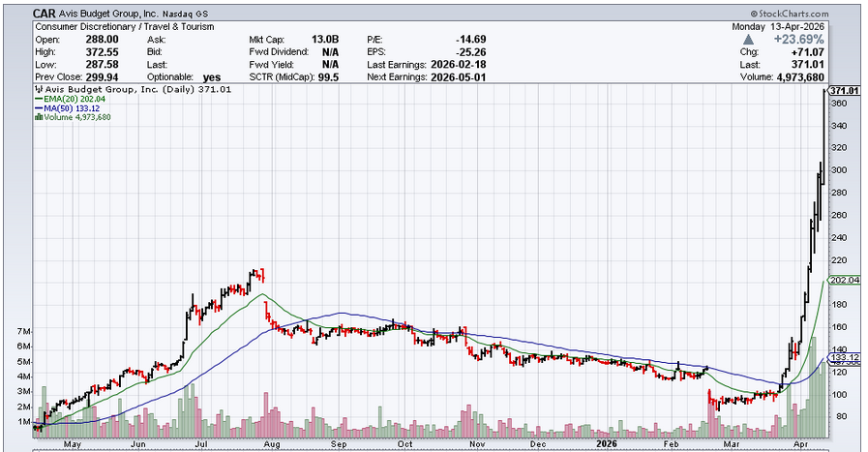Click the 180 price axis label

(839, 305)
